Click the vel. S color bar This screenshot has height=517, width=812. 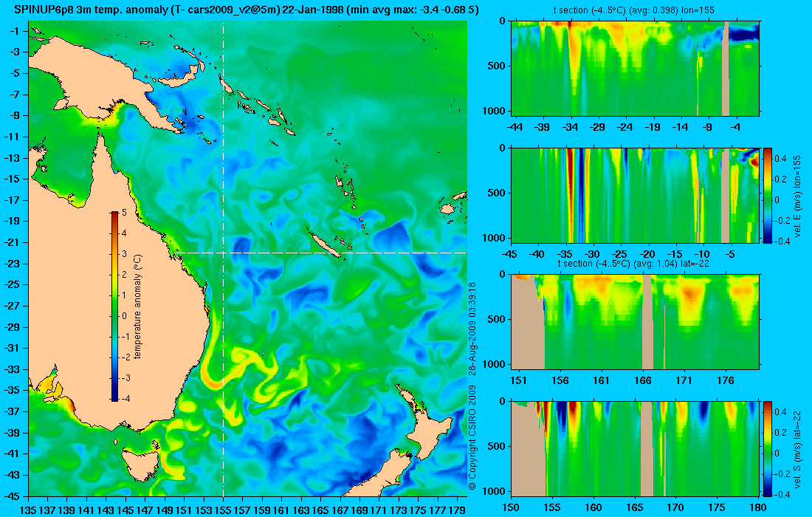768,448
